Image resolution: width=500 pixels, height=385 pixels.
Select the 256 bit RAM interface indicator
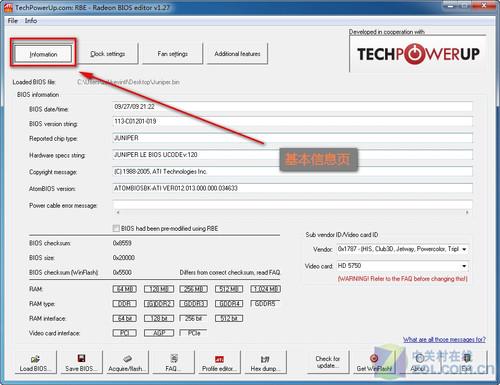pos(193,318)
